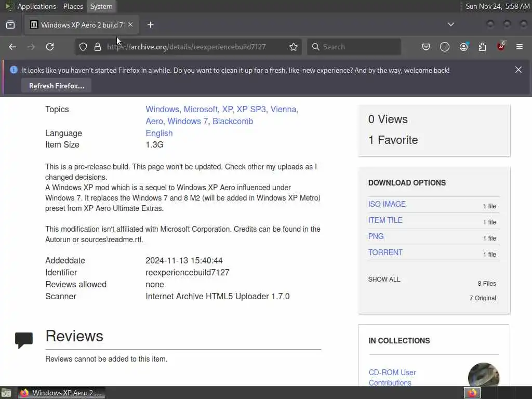Image resolution: width=532 pixels, height=399 pixels.
Task: Open the Applications menu
Action: click(37, 6)
